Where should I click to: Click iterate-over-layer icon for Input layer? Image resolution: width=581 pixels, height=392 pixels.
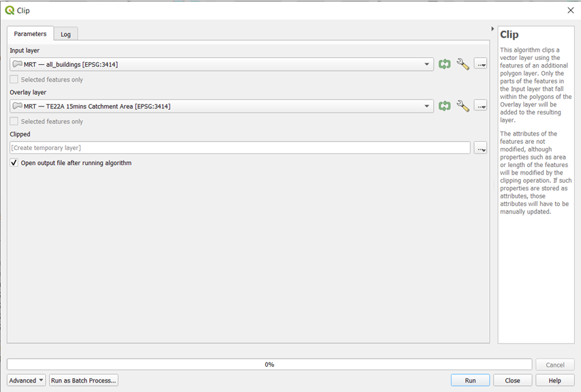click(445, 64)
